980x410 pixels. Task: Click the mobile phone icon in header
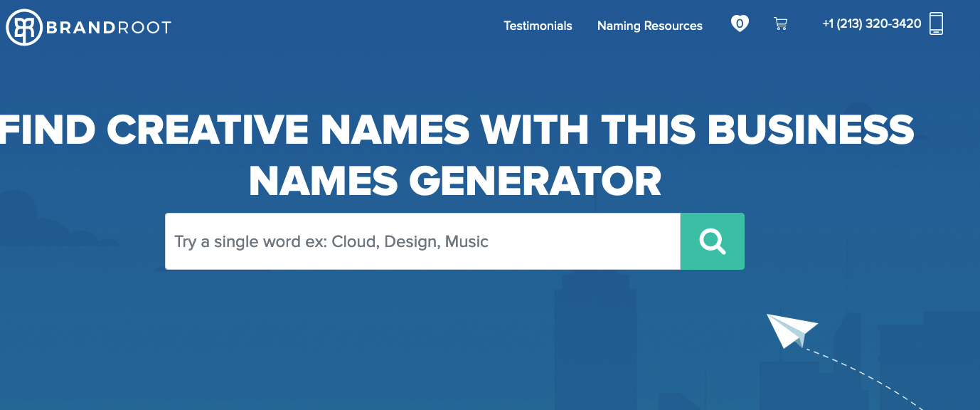coord(936,23)
